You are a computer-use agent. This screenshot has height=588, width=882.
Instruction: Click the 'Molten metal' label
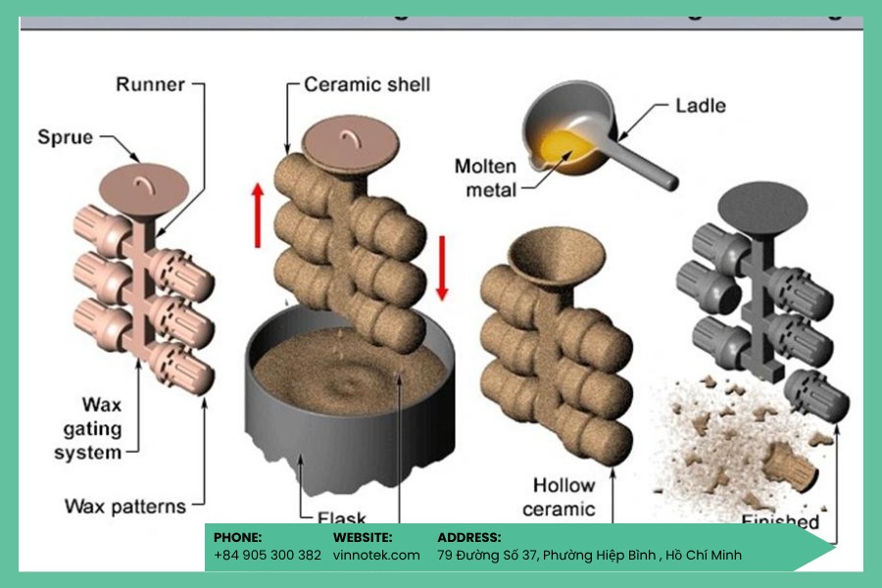pos(485,177)
